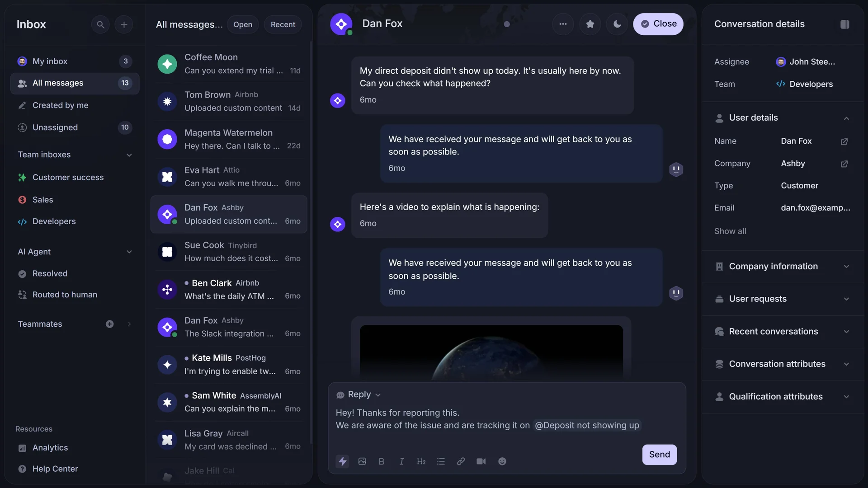
Task: Collapse the Team inboxes section
Action: (129, 155)
